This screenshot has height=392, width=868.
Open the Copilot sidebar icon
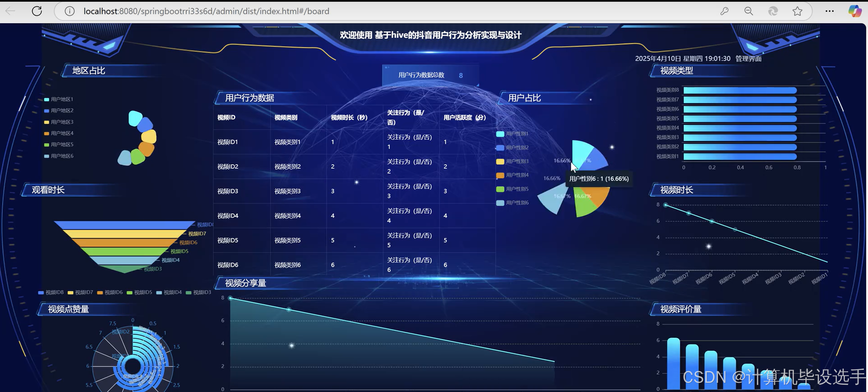855,11
